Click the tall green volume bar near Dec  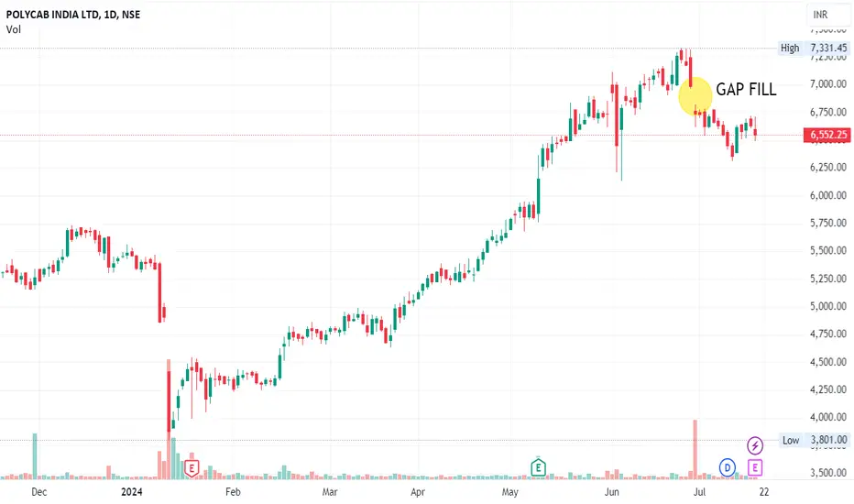click(35, 456)
